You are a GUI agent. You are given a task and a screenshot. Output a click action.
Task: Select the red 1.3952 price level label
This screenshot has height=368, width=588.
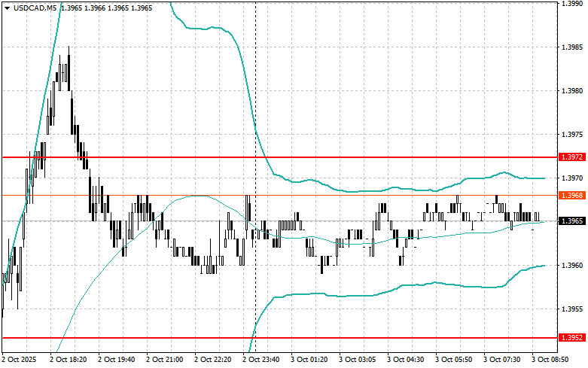(572, 338)
